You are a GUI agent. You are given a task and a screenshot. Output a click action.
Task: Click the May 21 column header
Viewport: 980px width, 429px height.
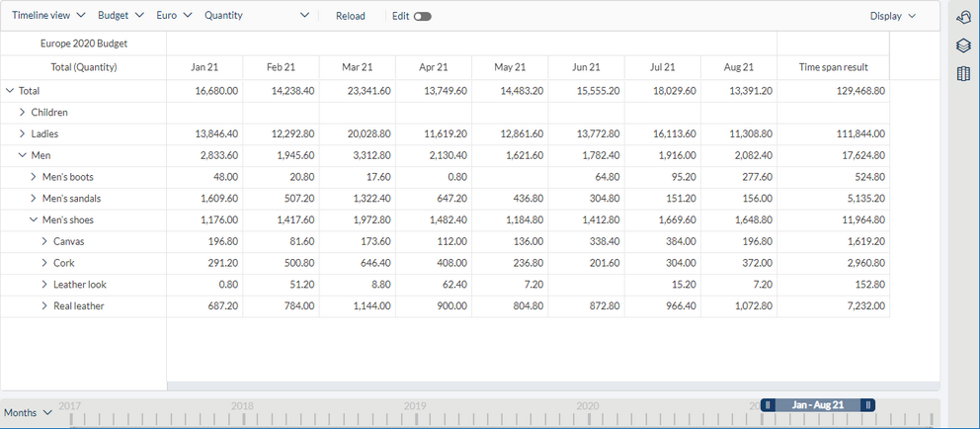[510, 67]
